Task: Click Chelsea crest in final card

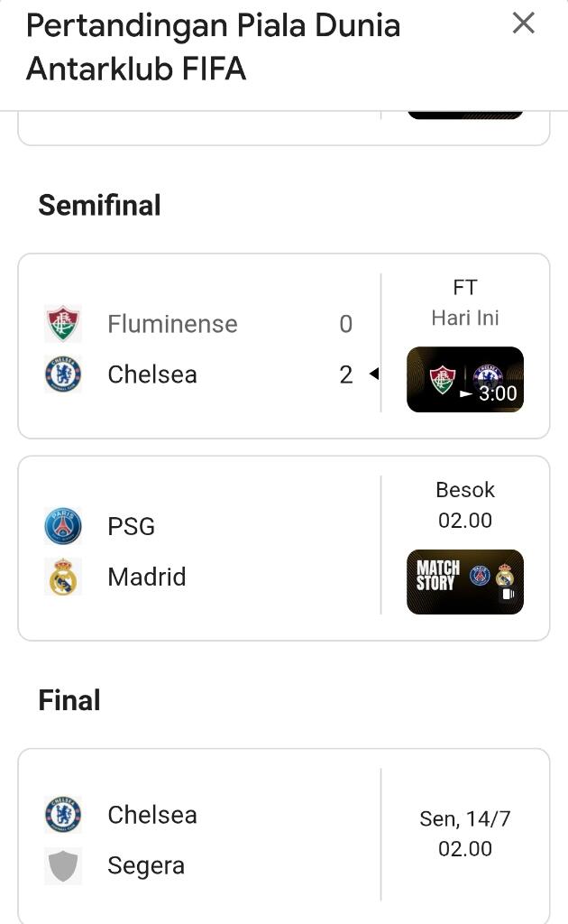Action: coord(63,815)
